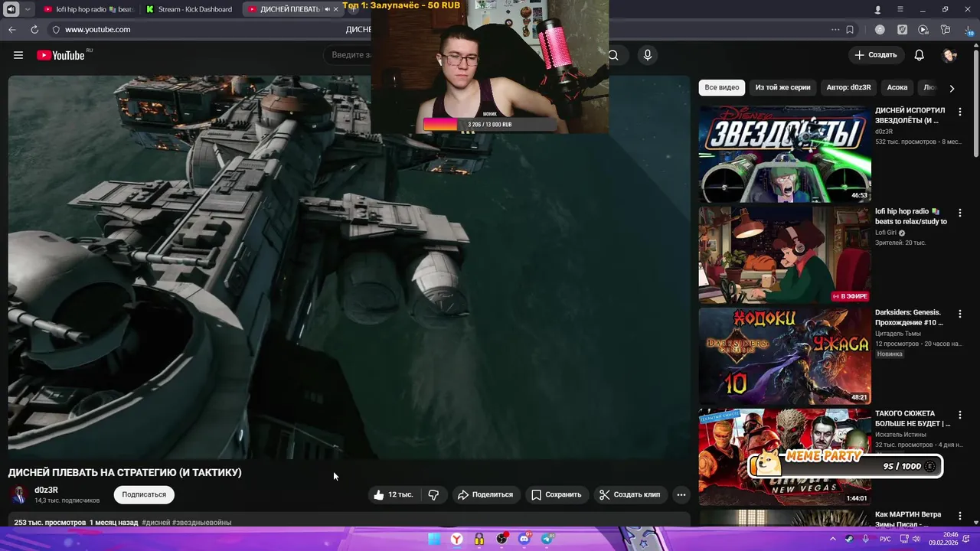Select the Все видео chip

tap(722, 87)
